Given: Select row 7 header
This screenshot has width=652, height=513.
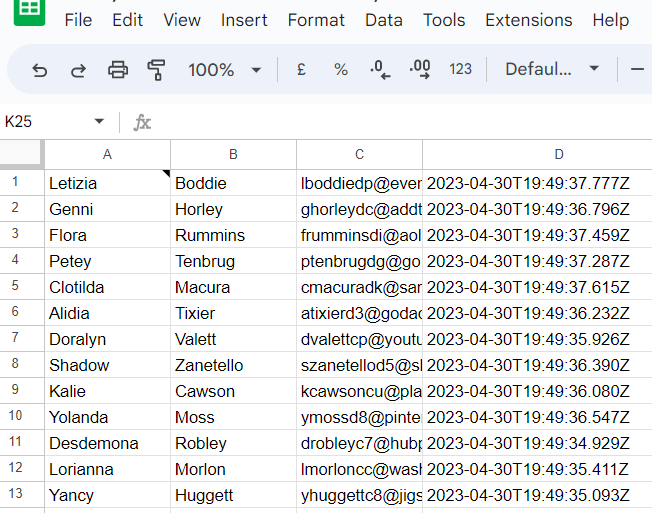Looking at the screenshot, I should click(x=22, y=338).
